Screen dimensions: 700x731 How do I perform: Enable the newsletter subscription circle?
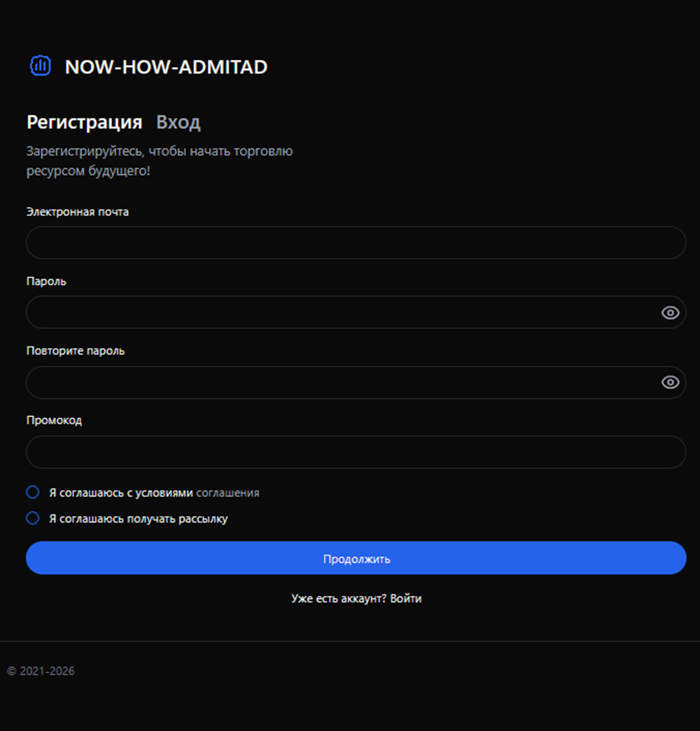coord(32,518)
